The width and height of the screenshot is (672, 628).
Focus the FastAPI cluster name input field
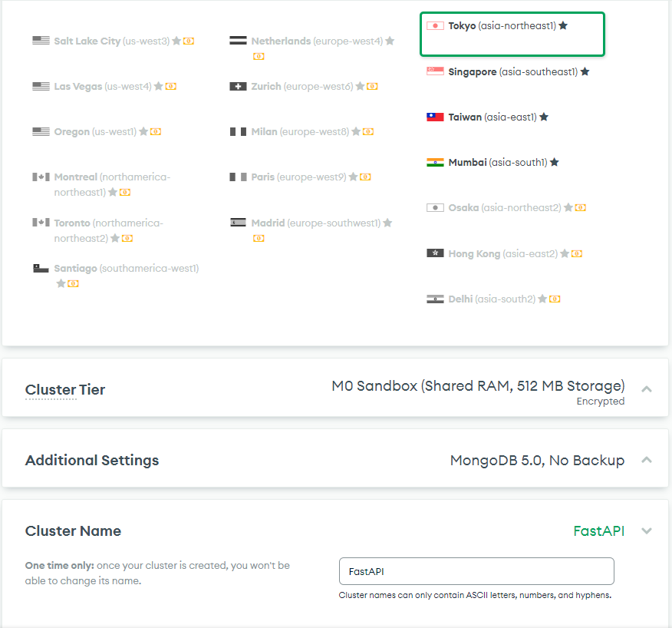(476, 571)
